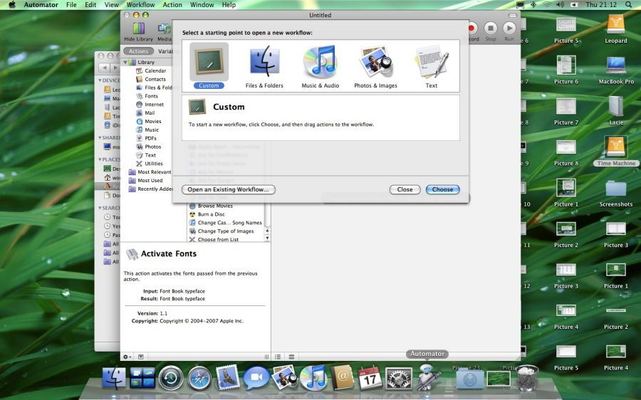Click the Hide Library toolbar button
Viewport: 641px width, 400px height.
point(138,31)
